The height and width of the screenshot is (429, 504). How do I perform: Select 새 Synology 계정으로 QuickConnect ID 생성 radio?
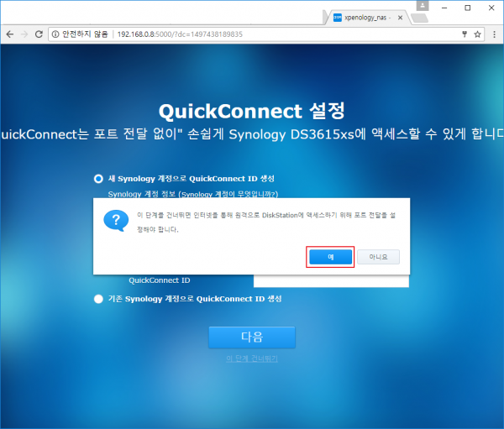pos(98,179)
